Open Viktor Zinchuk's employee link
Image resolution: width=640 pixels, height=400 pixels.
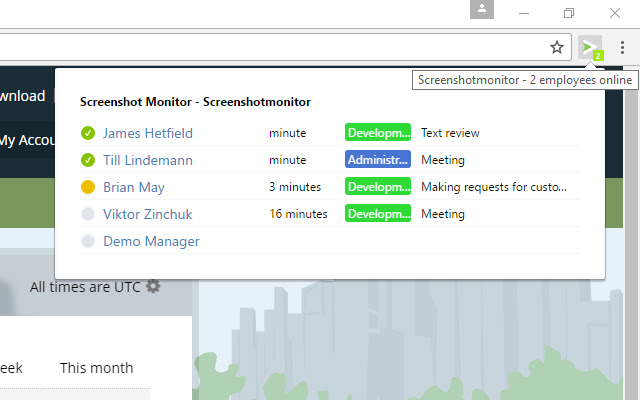147,214
